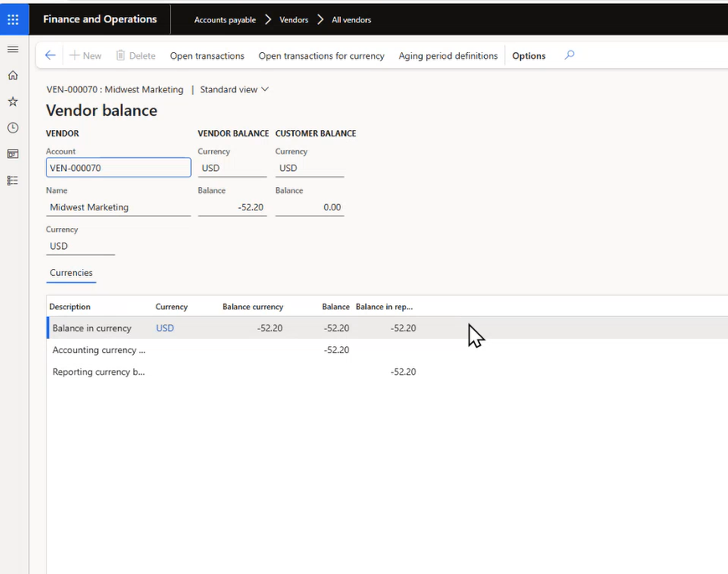
Task: Click Customer balance 0.00 field
Action: click(310, 207)
